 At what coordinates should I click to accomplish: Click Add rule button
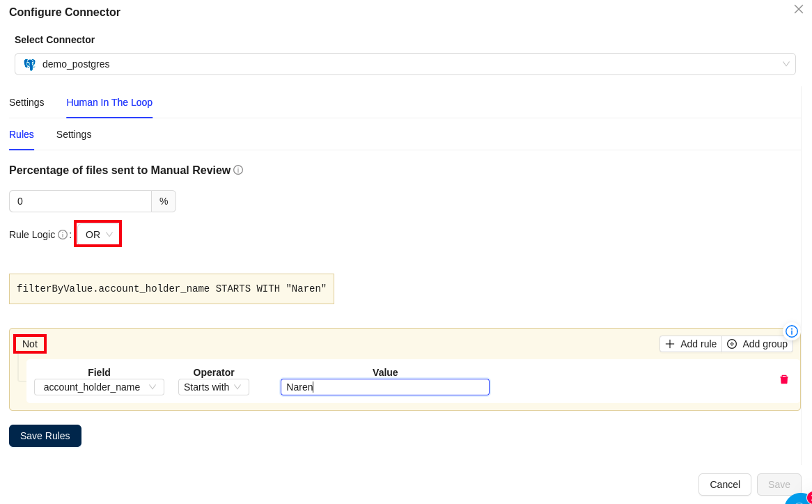click(691, 344)
